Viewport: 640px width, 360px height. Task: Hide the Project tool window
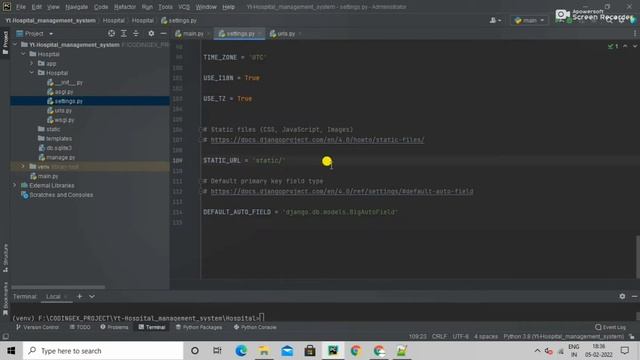point(163,33)
